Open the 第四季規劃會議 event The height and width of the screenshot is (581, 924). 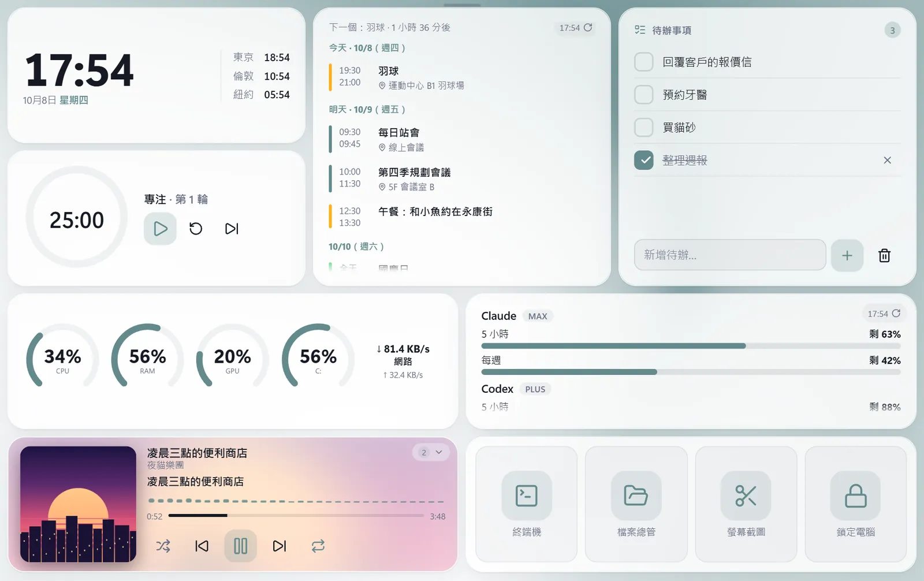coord(461,179)
